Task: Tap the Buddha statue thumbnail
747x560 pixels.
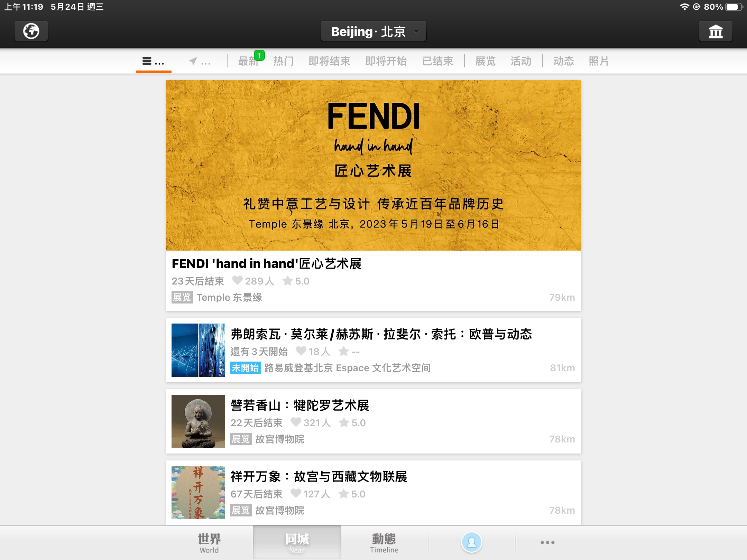Action: [x=198, y=421]
